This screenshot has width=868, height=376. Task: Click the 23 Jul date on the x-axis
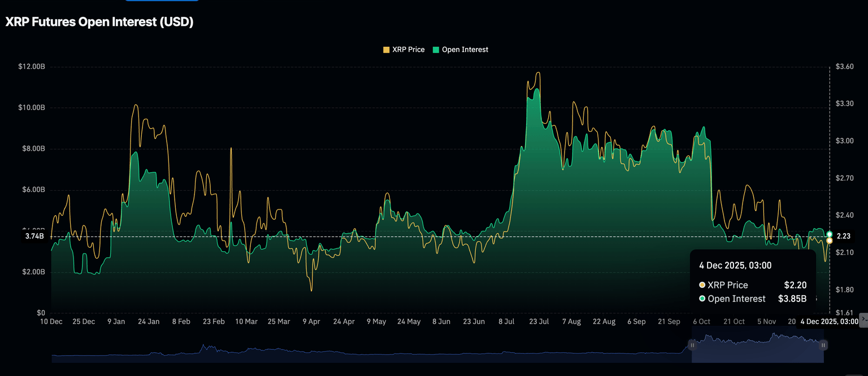tap(539, 321)
